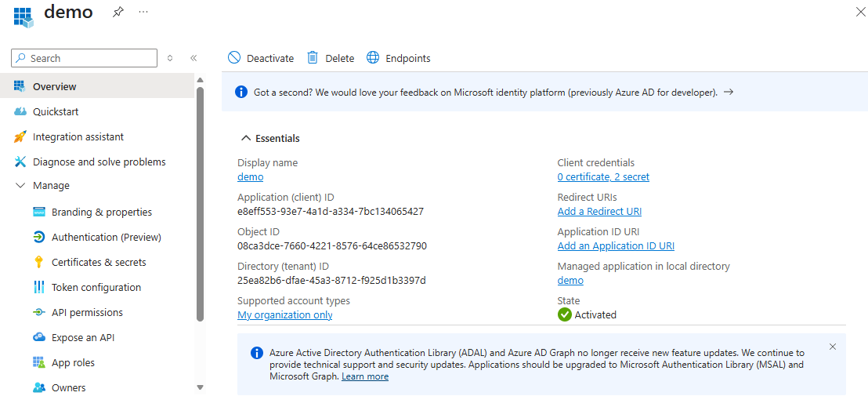868x396 pixels.
Task: Open Expose an API
Action: coord(83,337)
